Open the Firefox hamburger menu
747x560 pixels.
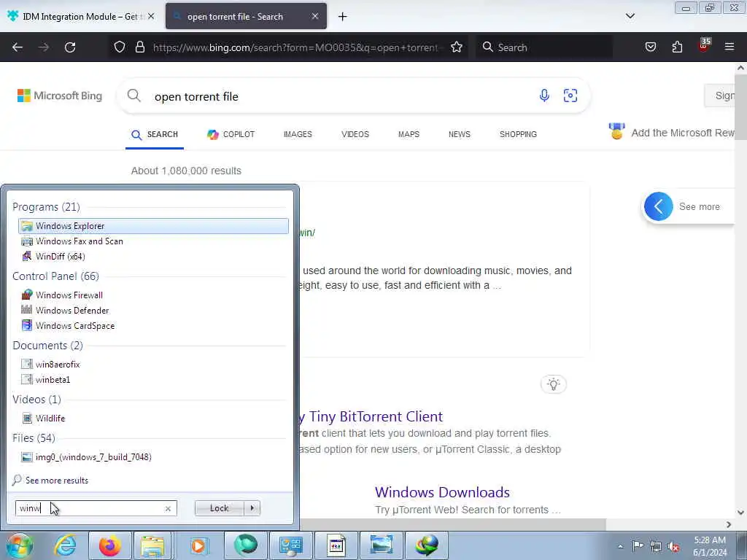click(729, 47)
